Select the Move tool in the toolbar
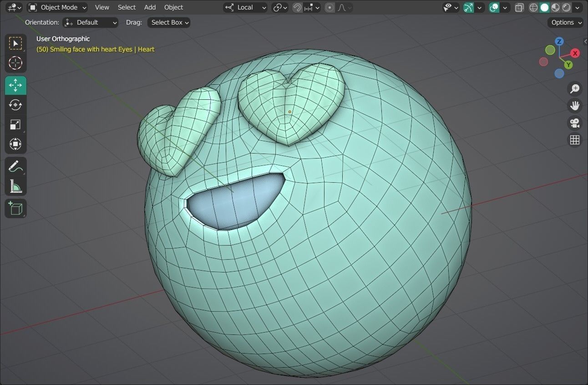The width and height of the screenshot is (588, 385). 15,85
